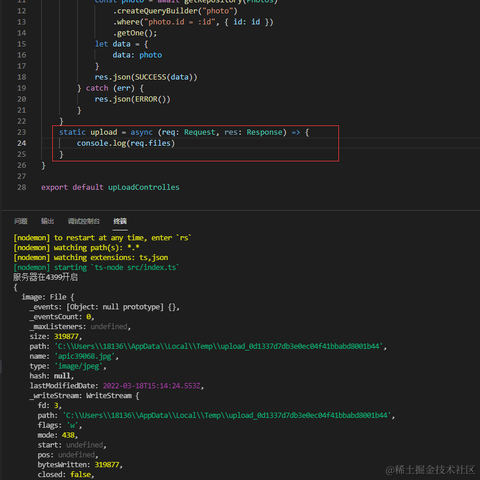Click lastModifiedDate 2022-03-18T15:14:24.553Z value

click(152, 386)
